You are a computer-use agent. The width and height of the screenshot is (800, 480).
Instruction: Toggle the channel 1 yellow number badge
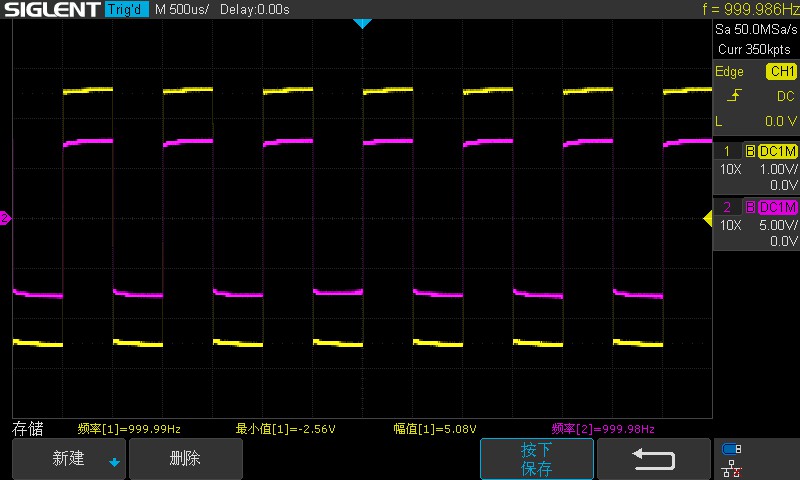tap(728, 151)
